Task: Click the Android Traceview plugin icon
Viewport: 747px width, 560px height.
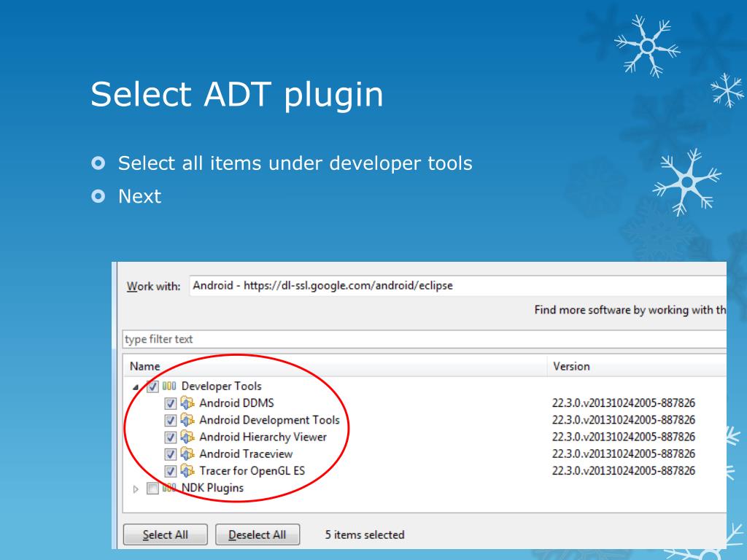Action: click(x=187, y=454)
